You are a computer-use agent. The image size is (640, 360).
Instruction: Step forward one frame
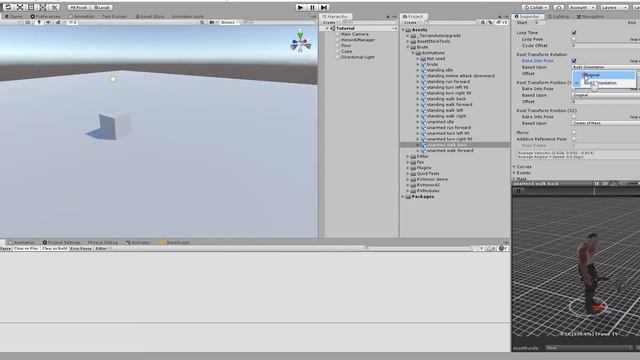(324, 7)
